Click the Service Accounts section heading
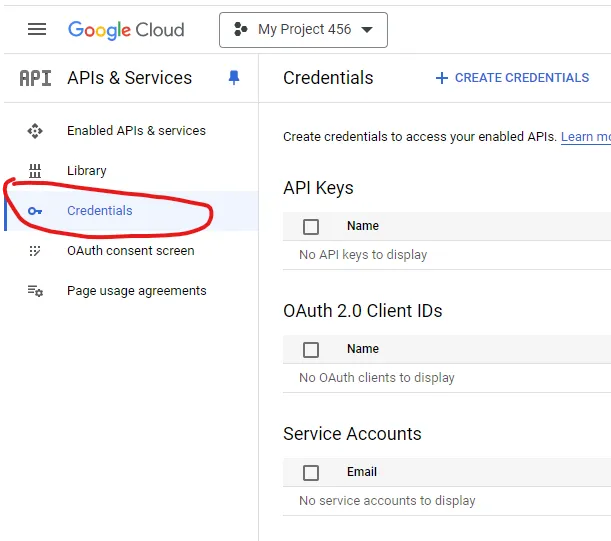Viewport: 611px width, 541px height. coord(352,434)
